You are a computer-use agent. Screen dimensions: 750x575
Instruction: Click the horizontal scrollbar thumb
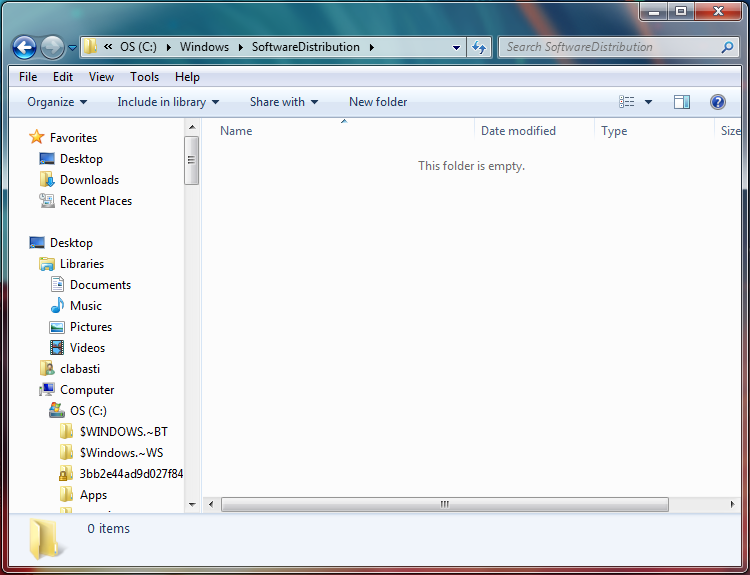[445, 505]
